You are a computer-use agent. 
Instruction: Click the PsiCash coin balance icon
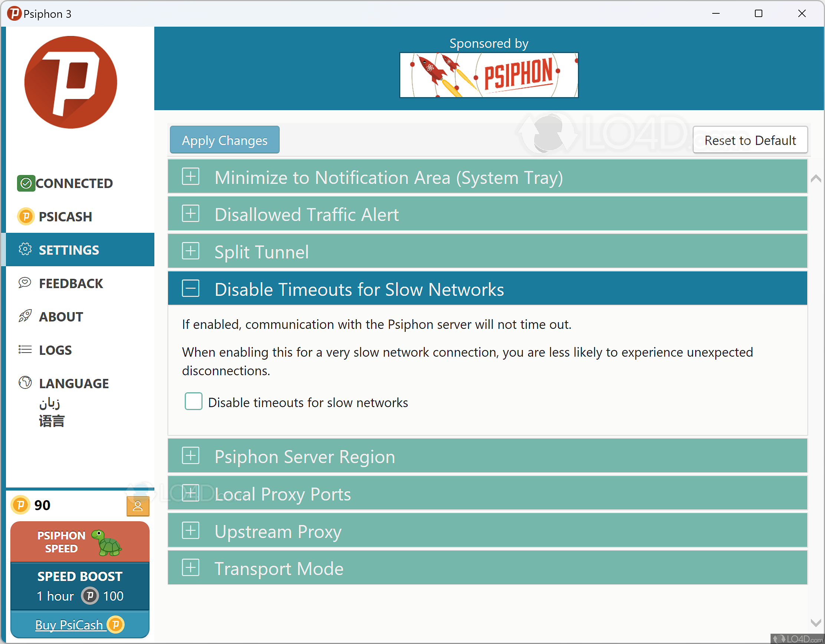click(20, 505)
